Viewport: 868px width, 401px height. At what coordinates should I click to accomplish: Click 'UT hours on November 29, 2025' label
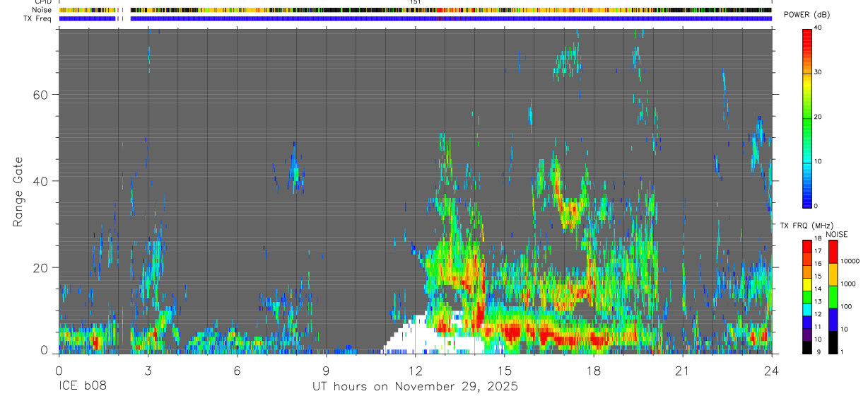(415, 386)
